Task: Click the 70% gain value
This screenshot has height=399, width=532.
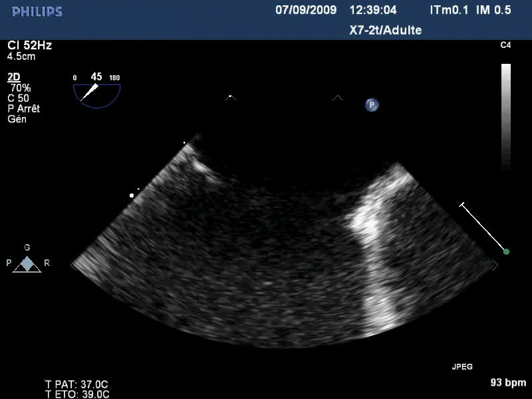Action: click(21, 88)
